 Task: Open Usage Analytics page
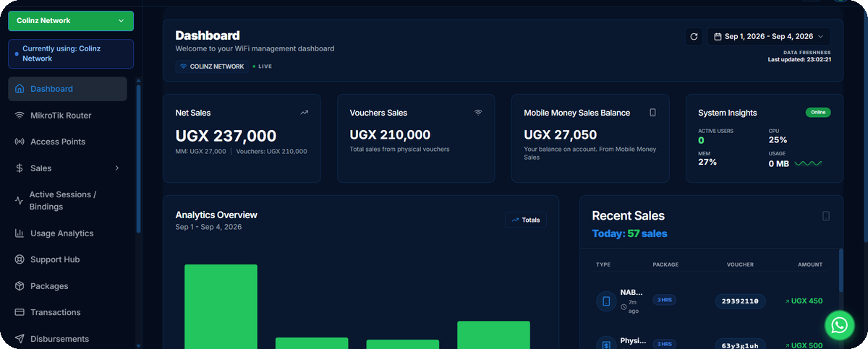(x=67, y=233)
